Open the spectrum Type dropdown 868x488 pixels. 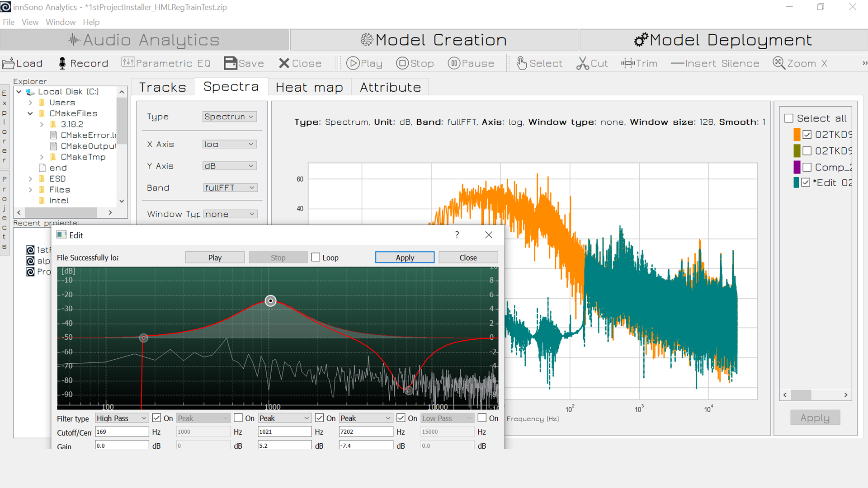[230, 117]
